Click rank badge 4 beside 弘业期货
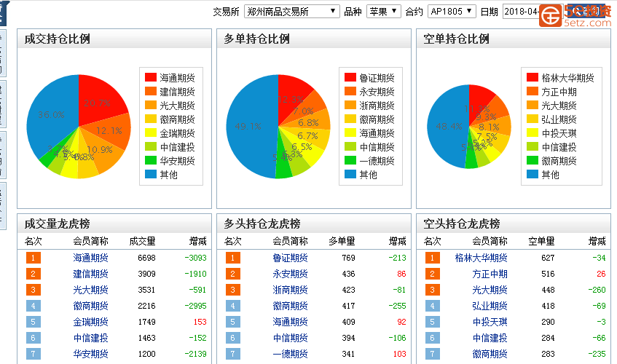The width and height of the screenshot is (617, 364). click(432, 306)
